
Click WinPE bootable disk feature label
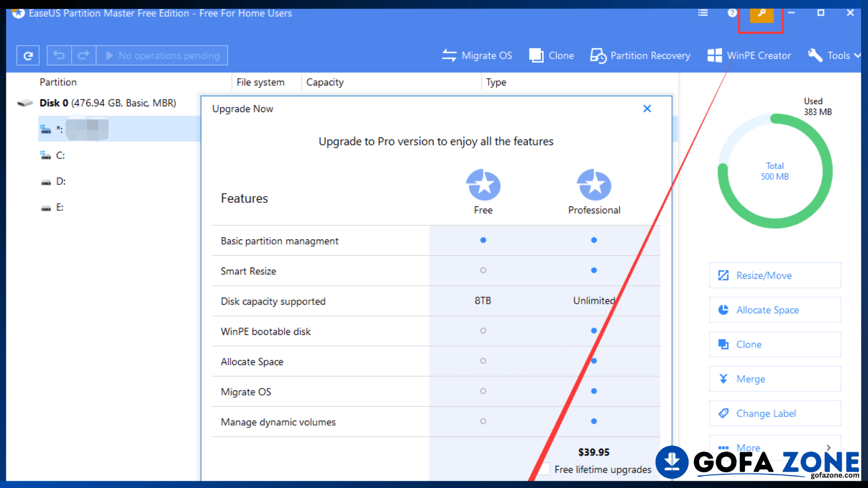point(266,332)
